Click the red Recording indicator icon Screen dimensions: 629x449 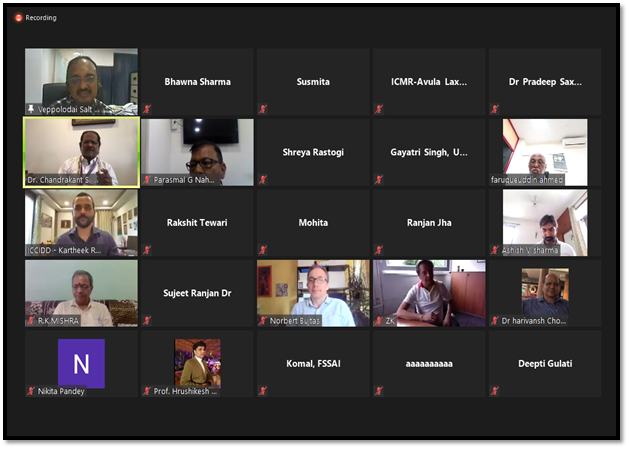[x=18, y=18]
